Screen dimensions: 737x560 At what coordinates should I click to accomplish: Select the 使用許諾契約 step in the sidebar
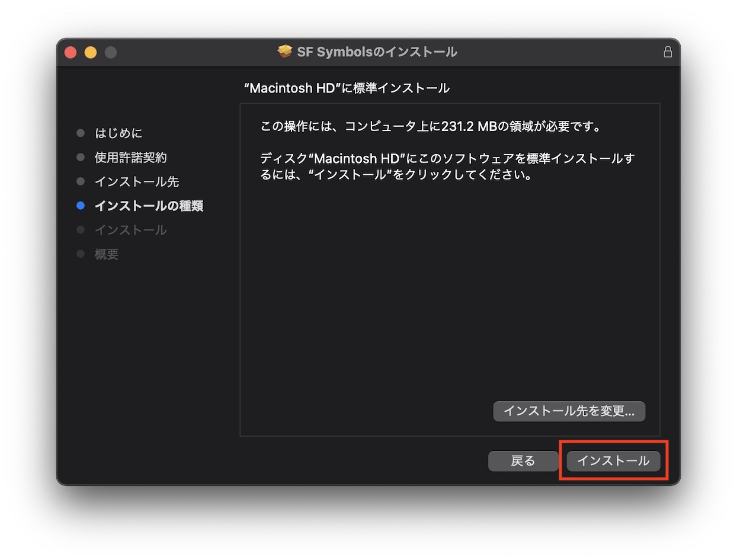click(131, 157)
